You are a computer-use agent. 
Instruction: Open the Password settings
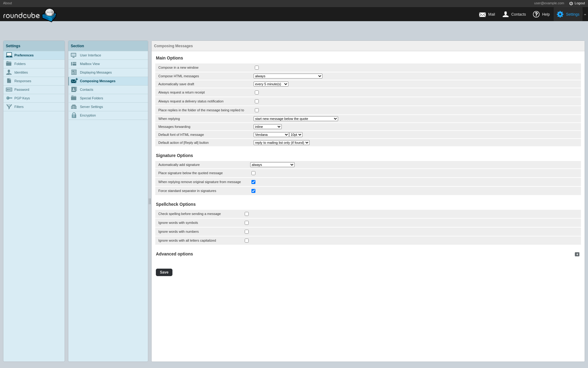34,90
